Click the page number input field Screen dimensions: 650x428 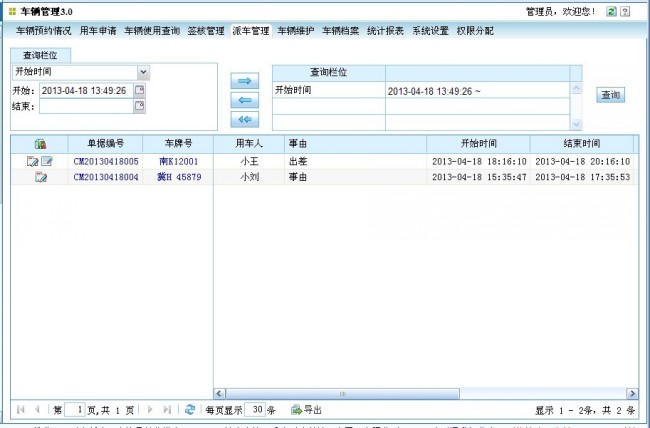click(x=78, y=409)
